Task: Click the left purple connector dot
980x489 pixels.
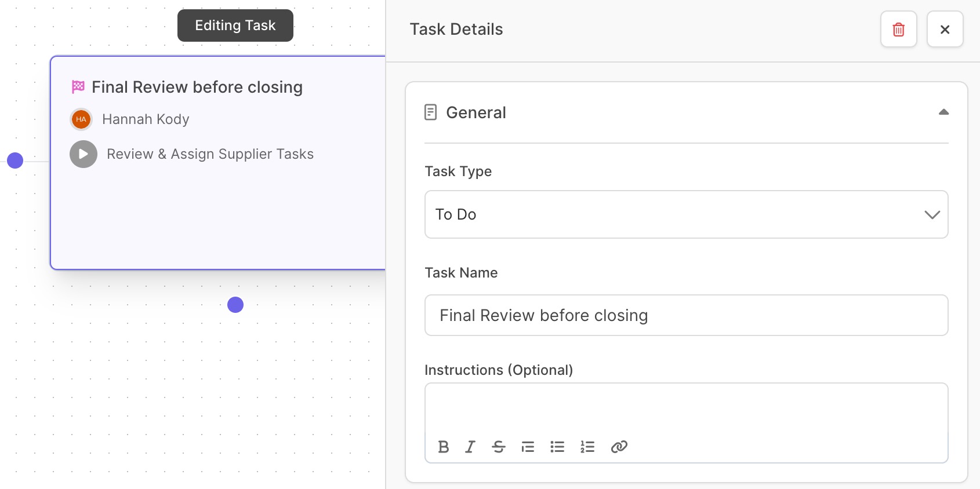Action: [15, 160]
